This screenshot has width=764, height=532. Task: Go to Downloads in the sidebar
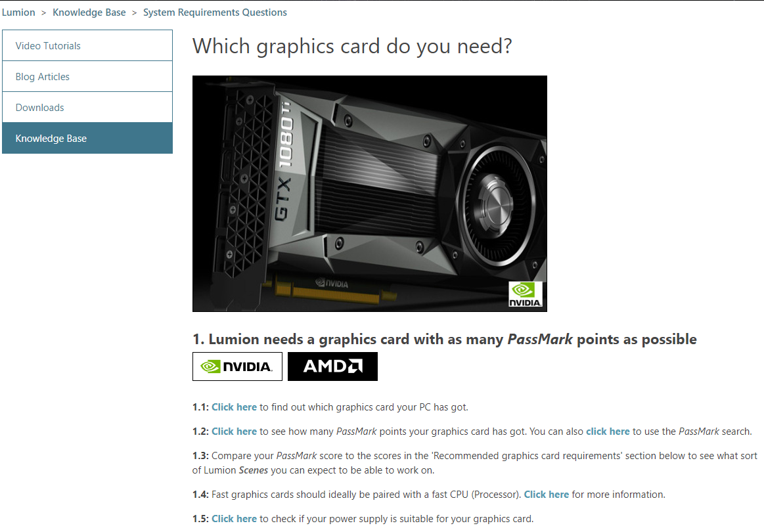click(x=87, y=107)
